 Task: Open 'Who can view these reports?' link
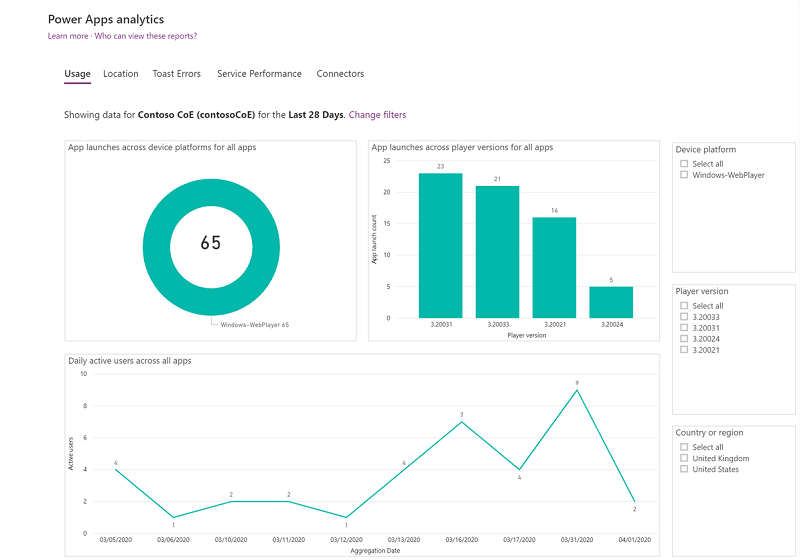point(146,36)
